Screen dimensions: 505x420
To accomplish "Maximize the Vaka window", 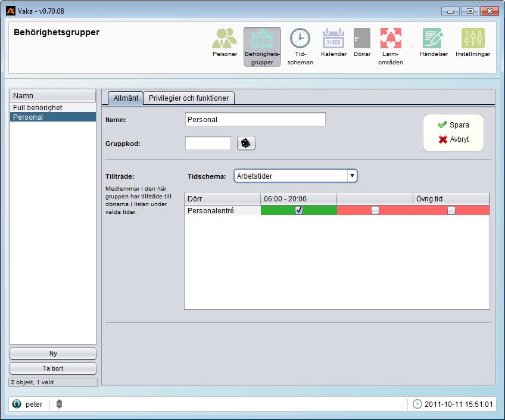I will (470, 11).
